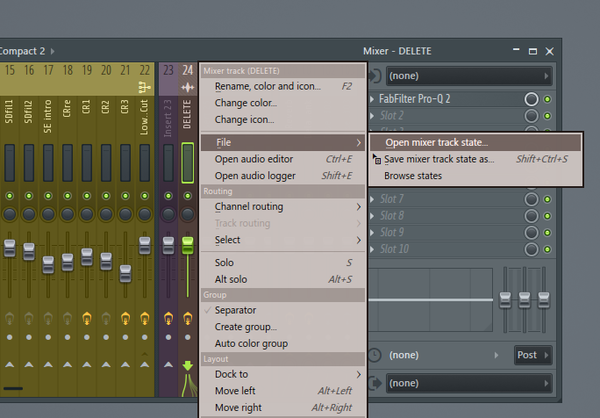Image resolution: width=600 pixels, height=418 pixels.
Task: Toggle mute LED on track DELETE
Action: click(188, 196)
